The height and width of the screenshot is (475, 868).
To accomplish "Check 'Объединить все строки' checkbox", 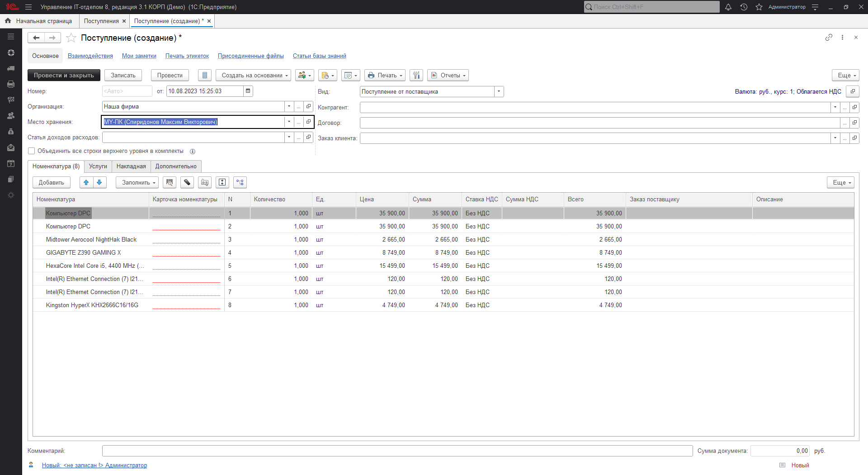I will [x=32, y=151].
